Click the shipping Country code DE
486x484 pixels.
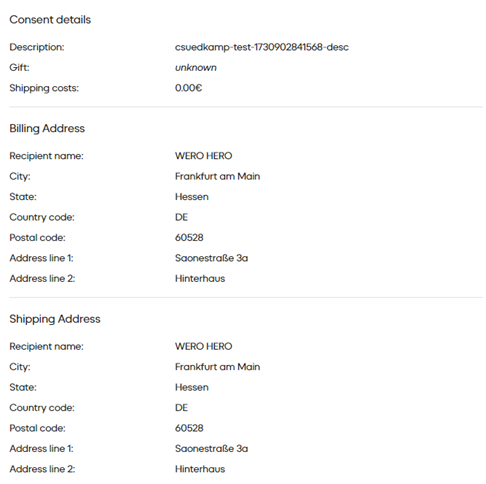pos(181,408)
